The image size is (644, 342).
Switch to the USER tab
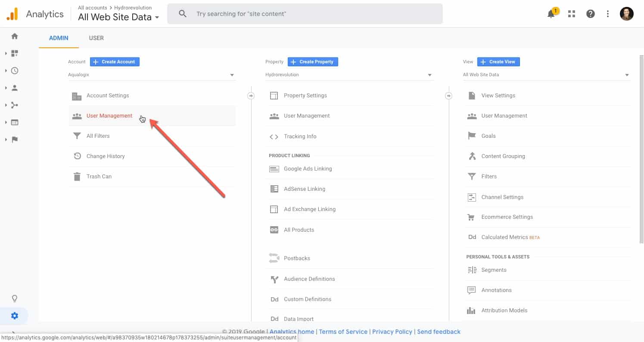click(96, 38)
